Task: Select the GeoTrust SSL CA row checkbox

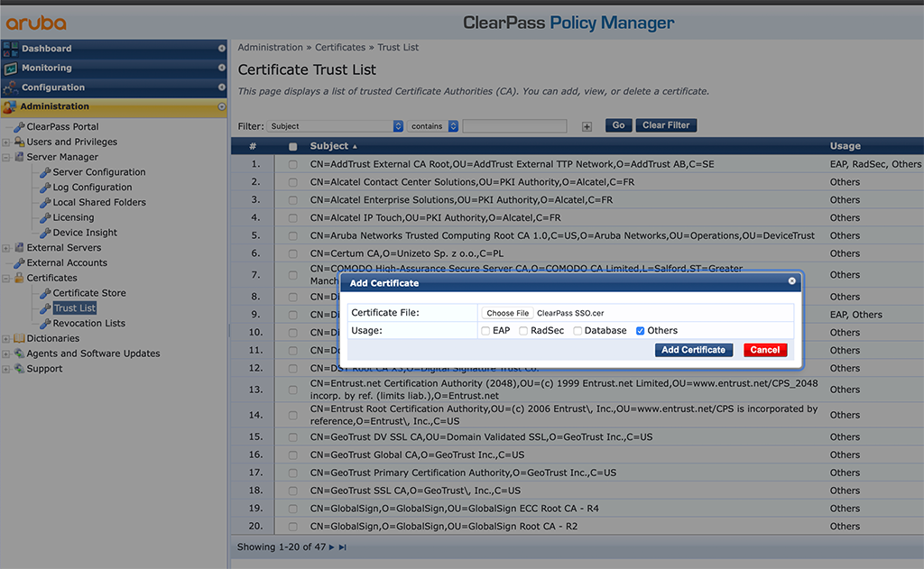Action: coord(293,491)
